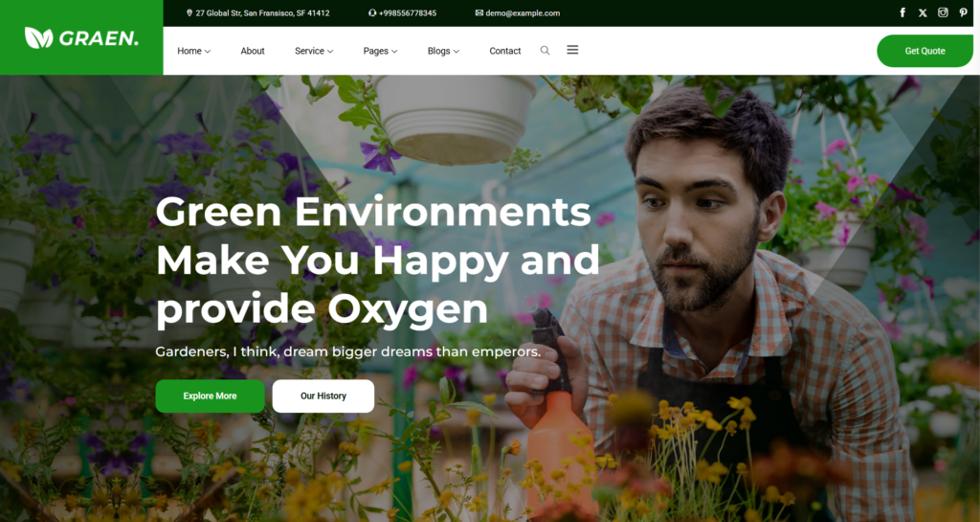
Task: Go to the About page
Action: pos(253,52)
